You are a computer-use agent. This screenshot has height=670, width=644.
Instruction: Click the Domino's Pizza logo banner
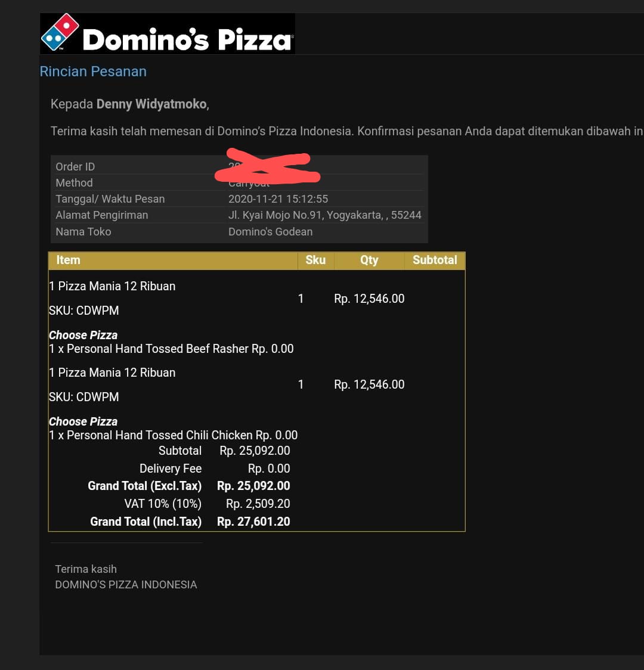168,33
